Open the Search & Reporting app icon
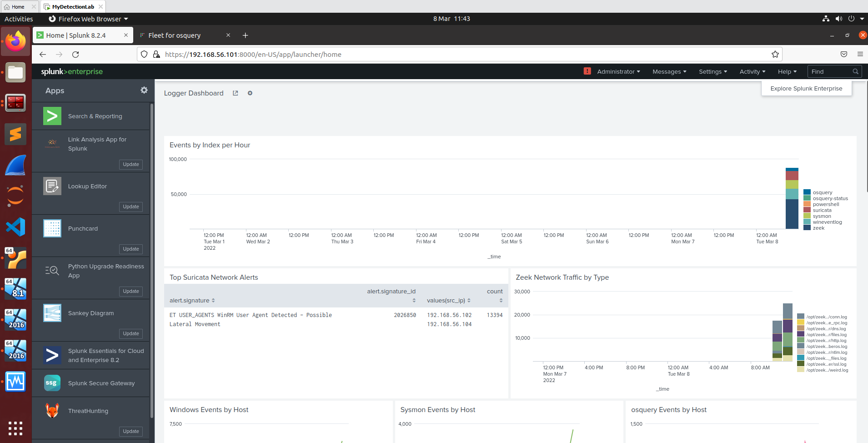868x443 pixels. pos(52,116)
